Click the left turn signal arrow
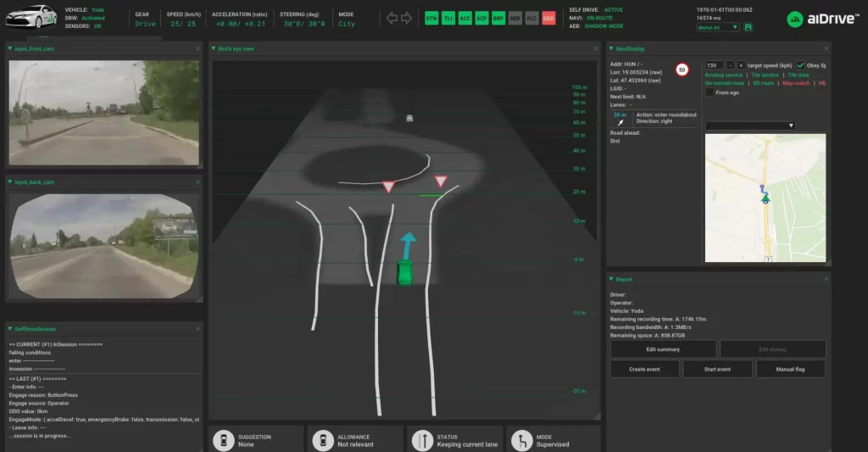Screen dimensions: 868x452 [x=392, y=18]
